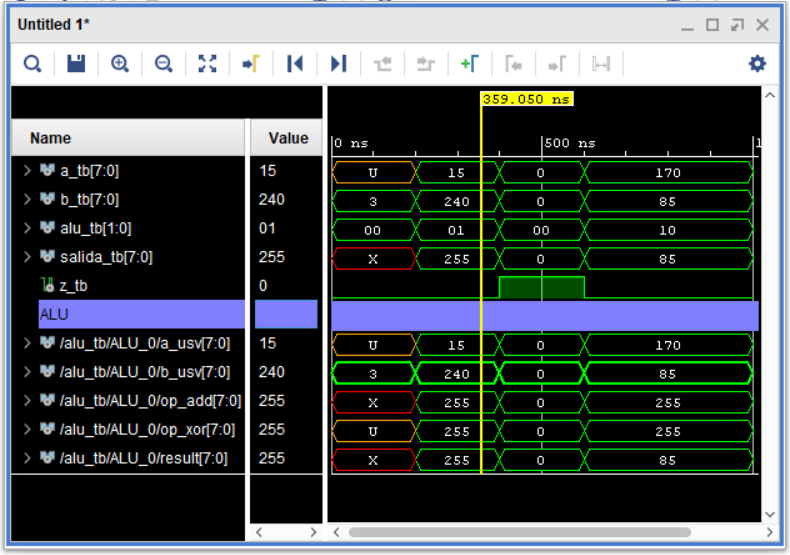Expand the /alu_tb/ALU_0/result[7:0] bus

coord(27,458)
